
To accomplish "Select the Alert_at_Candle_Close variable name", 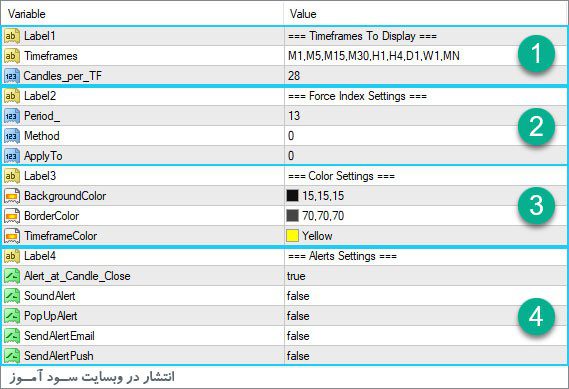I will [x=77, y=276].
